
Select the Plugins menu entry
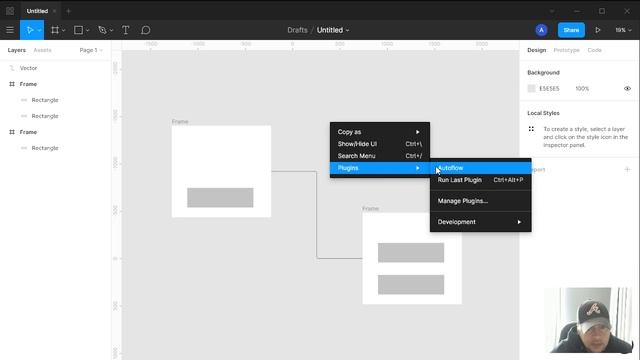(x=380, y=168)
